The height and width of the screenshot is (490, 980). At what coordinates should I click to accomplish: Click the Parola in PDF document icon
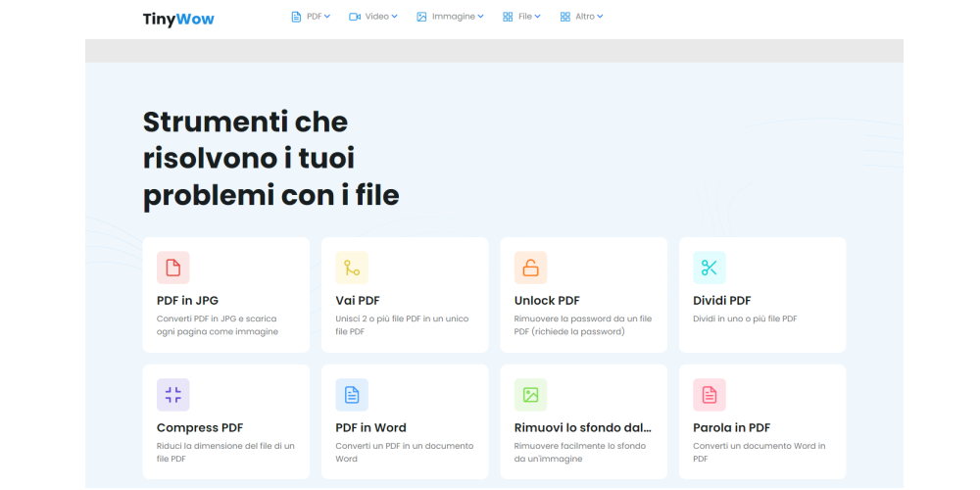click(710, 395)
